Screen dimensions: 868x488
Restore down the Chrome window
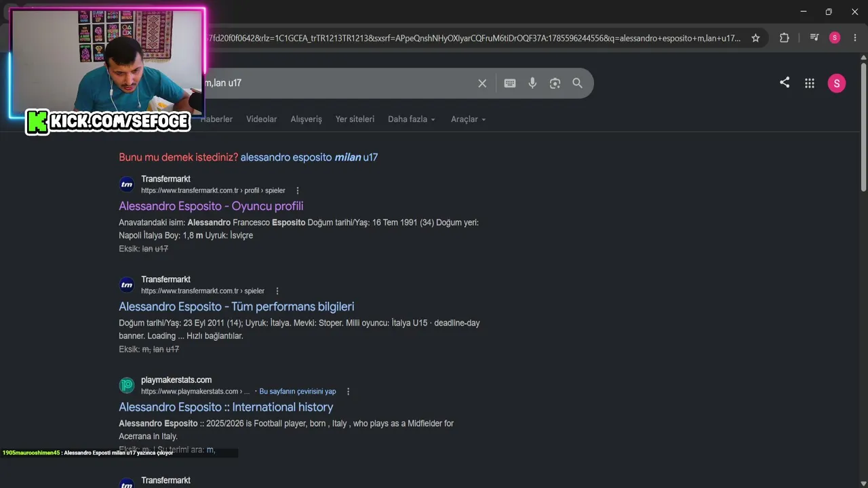point(829,12)
